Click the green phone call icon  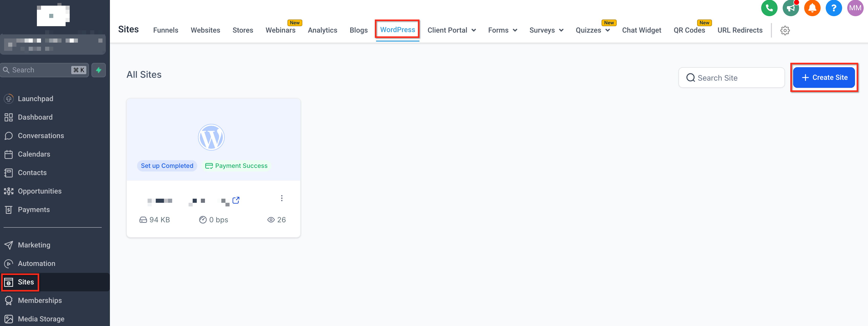point(769,8)
